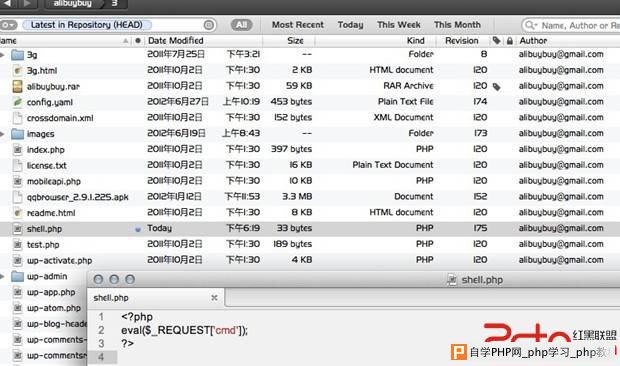The height and width of the screenshot is (366, 620).
Task: Select the All filter pill
Action: point(241,25)
